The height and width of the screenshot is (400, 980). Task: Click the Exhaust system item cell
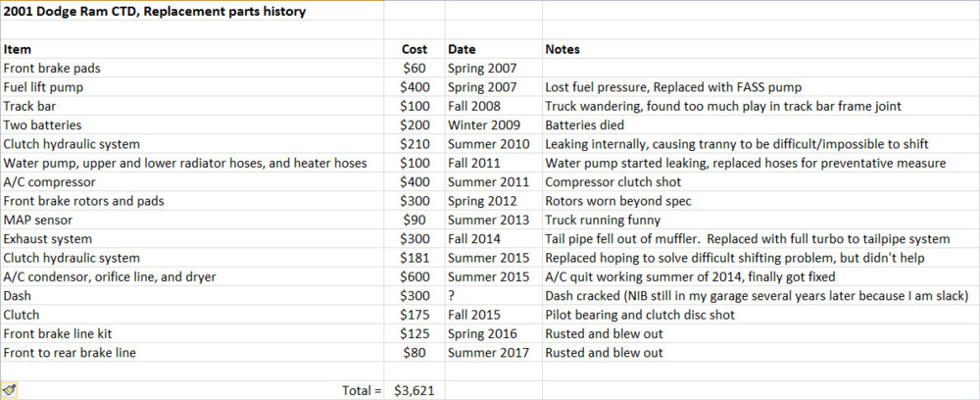point(49,239)
